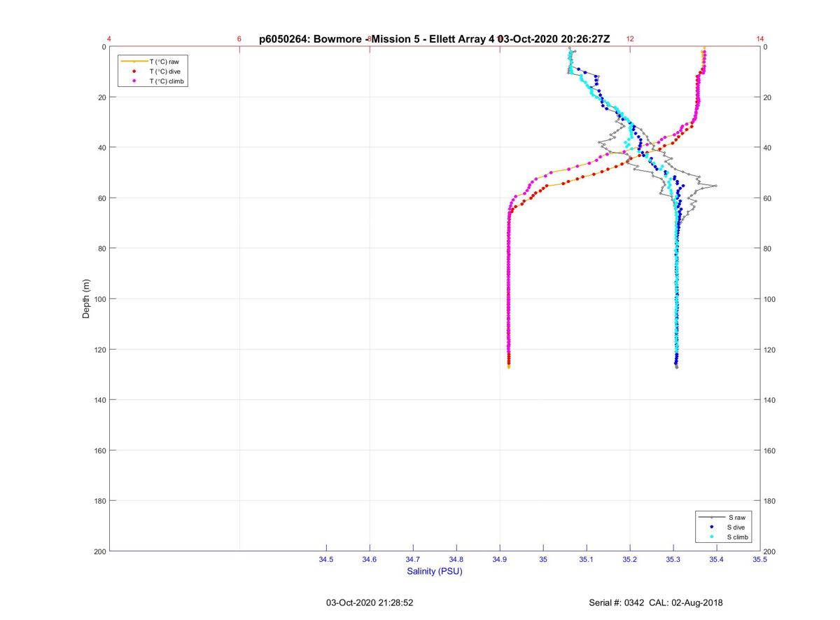Click the gray line sample for S raw
840x620 pixels.
pyautogui.click(x=712, y=517)
